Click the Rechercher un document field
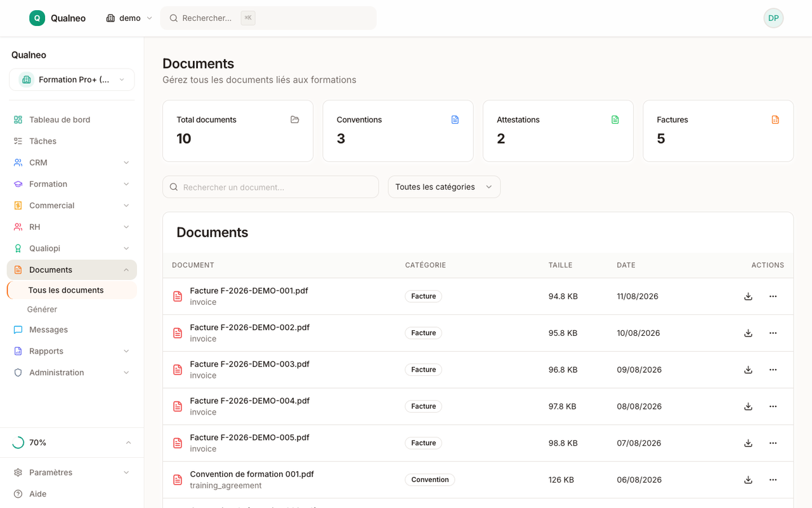This screenshot has width=812, height=508. 271,187
